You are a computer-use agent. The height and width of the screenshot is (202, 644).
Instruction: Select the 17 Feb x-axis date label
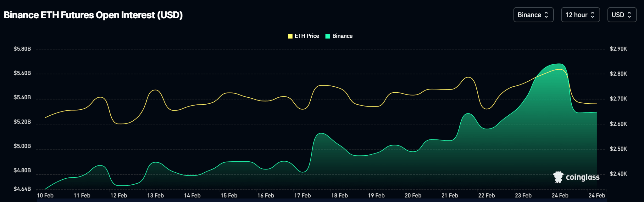302,195
